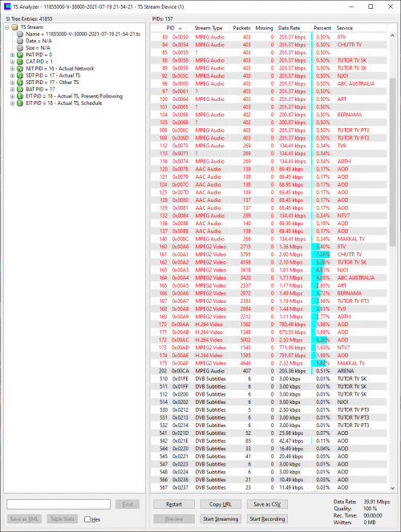401x532 pixels.
Task: Click the green PAT PID icon
Action: 20,54
